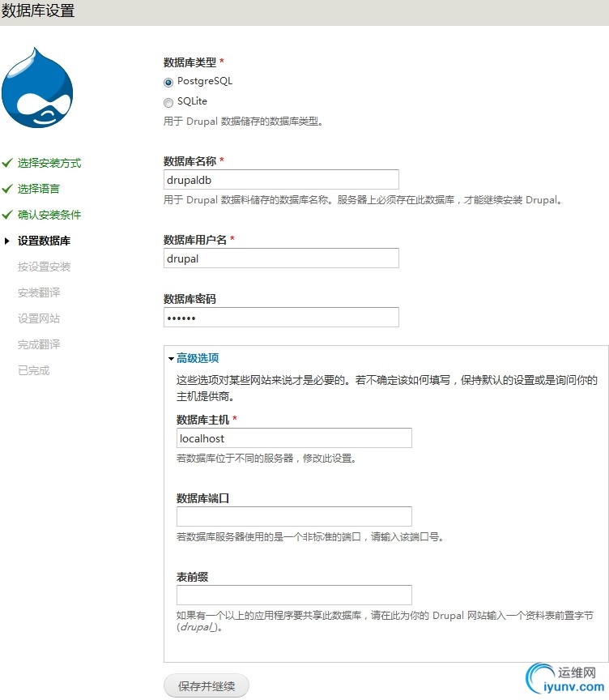Collapse the 高级选项 advanced options section
Screen dimensions: 609x700
click(x=198, y=358)
